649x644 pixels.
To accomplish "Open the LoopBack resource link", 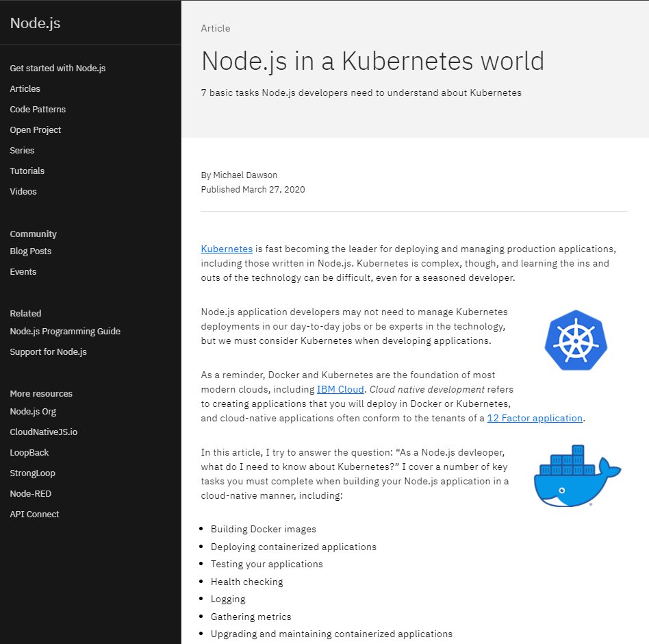I will [x=29, y=453].
